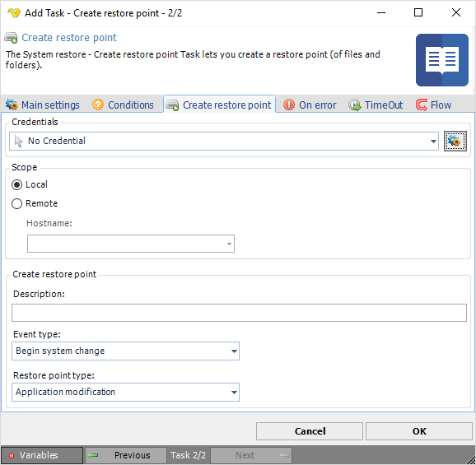Click the red Flow arrow icon

[422, 105]
